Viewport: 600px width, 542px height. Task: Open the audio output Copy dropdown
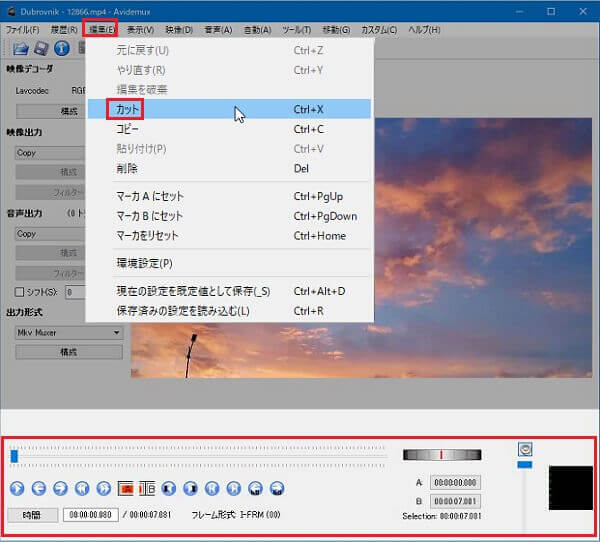click(x=50, y=234)
